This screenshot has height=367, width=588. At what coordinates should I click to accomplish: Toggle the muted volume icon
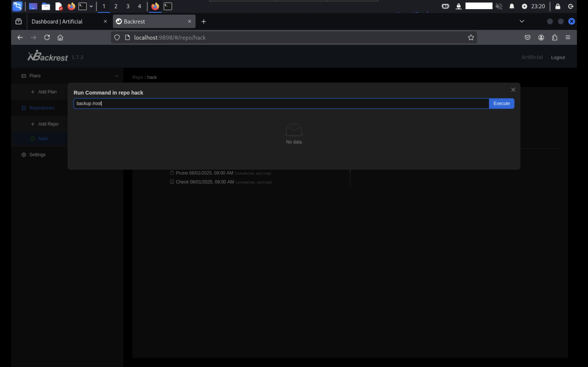(499, 6)
